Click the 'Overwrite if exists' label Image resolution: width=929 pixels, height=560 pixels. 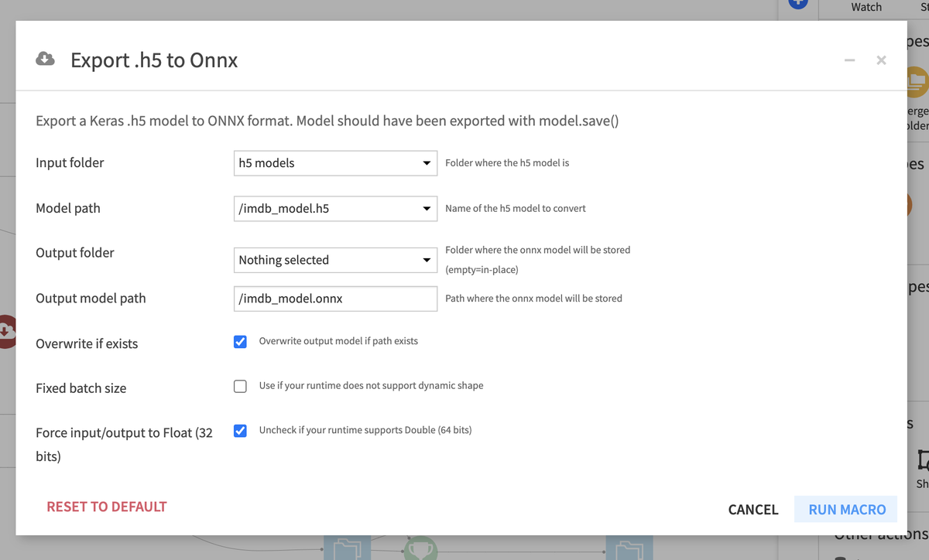[x=87, y=343]
